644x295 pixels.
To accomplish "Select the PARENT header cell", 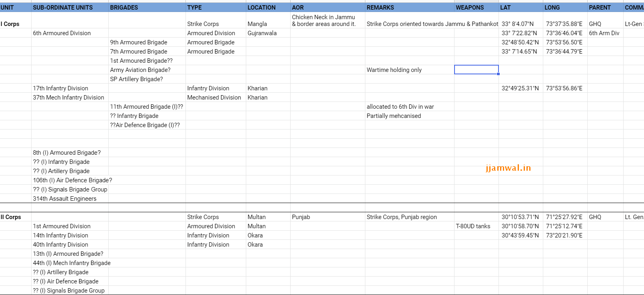I will (x=605, y=8).
